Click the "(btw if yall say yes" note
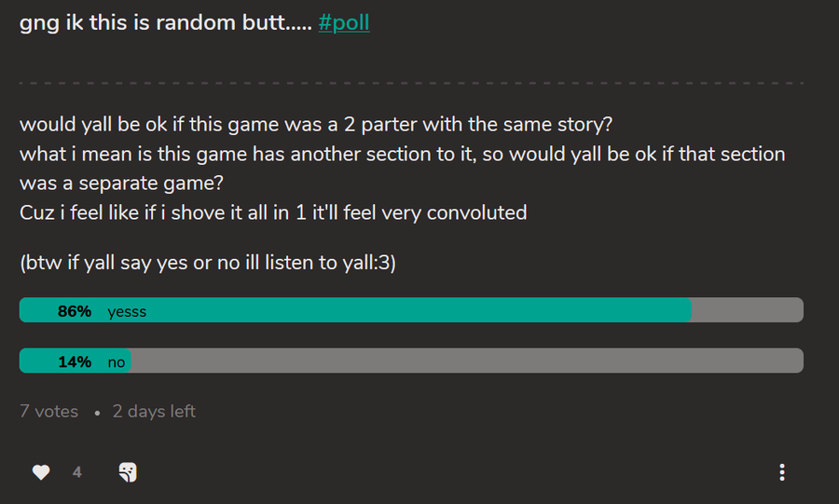839x504 pixels. [x=208, y=263]
